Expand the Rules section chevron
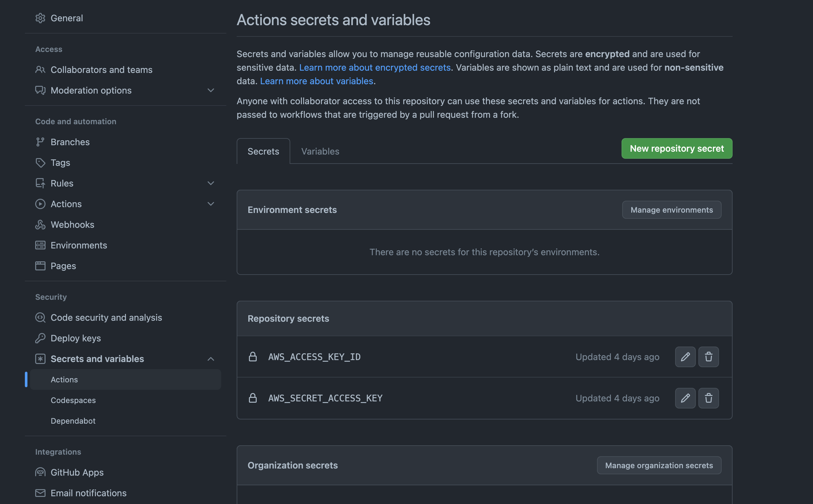Image resolution: width=813 pixels, height=504 pixels. click(211, 183)
